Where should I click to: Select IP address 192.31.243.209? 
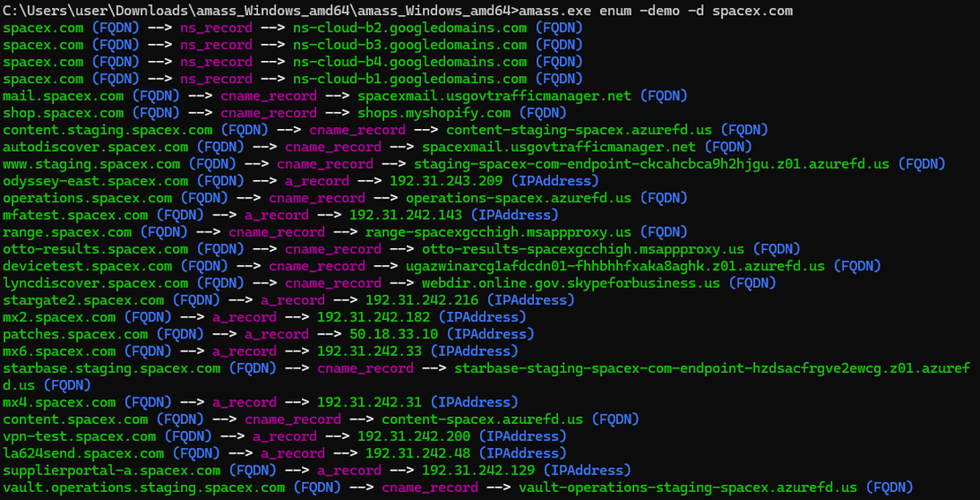pyautogui.click(x=446, y=181)
